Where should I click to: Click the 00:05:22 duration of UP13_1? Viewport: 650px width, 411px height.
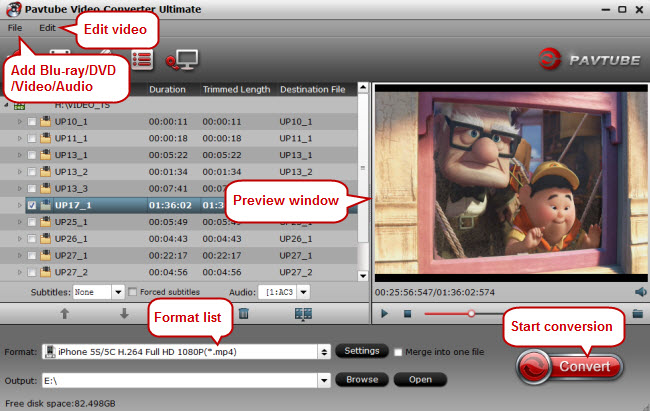tap(168, 155)
